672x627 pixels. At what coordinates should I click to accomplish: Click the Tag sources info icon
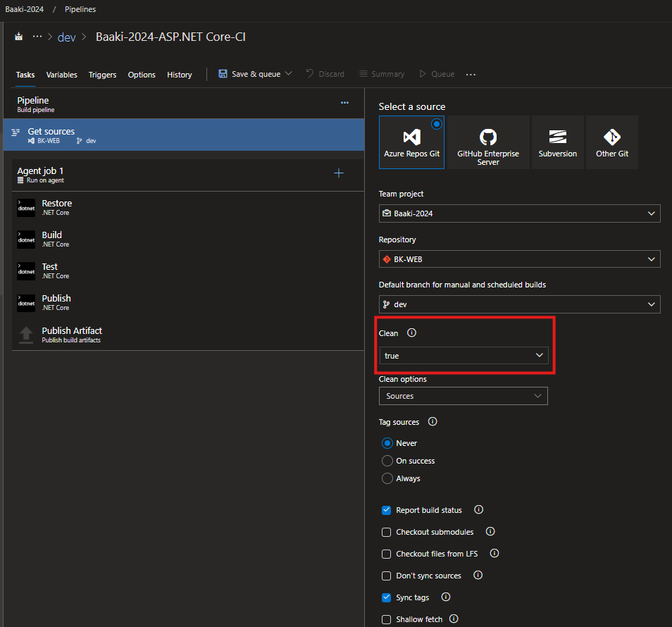(x=433, y=421)
